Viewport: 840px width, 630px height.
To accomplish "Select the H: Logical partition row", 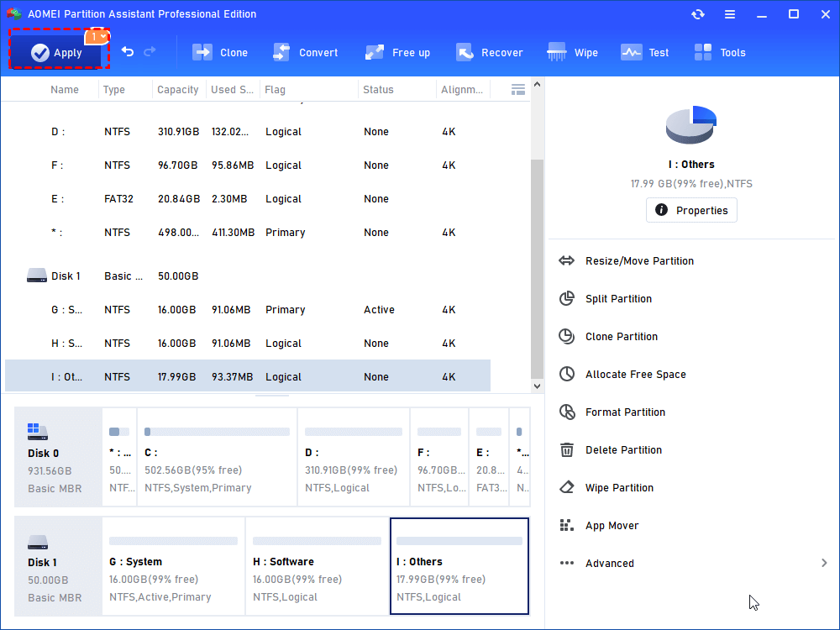I will [248, 344].
